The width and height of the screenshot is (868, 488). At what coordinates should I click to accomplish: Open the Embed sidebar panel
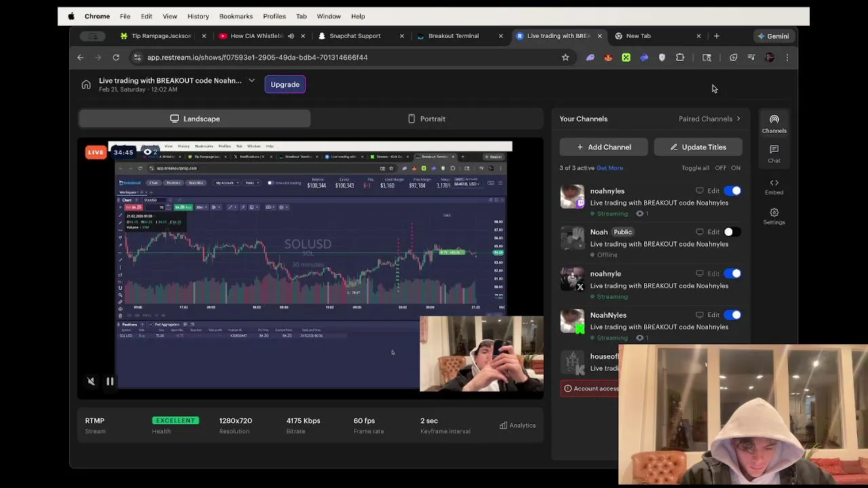point(774,187)
